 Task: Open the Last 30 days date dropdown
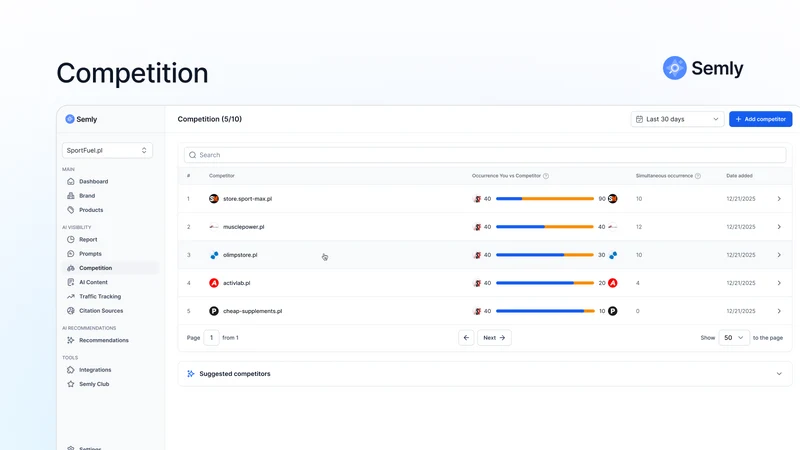point(677,119)
